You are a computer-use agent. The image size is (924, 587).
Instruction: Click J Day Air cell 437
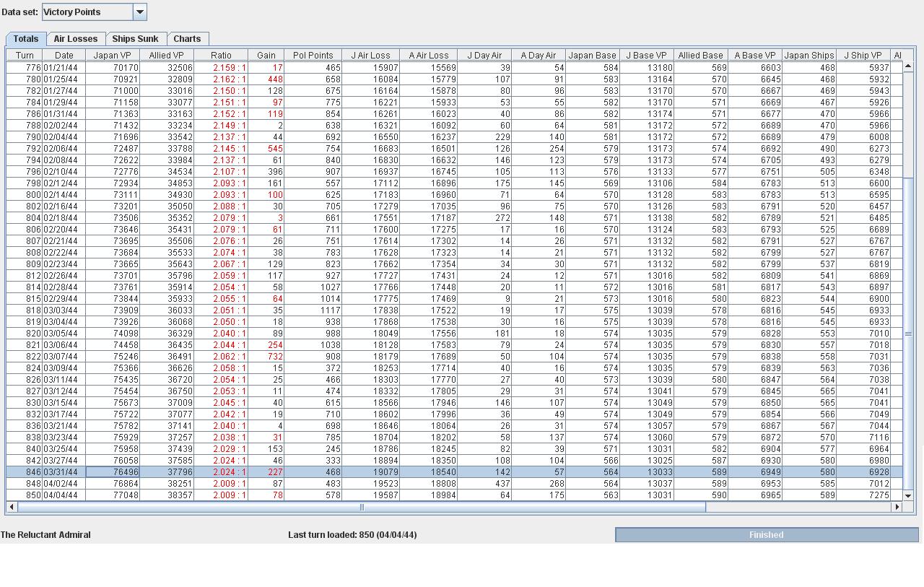[484, 484]
